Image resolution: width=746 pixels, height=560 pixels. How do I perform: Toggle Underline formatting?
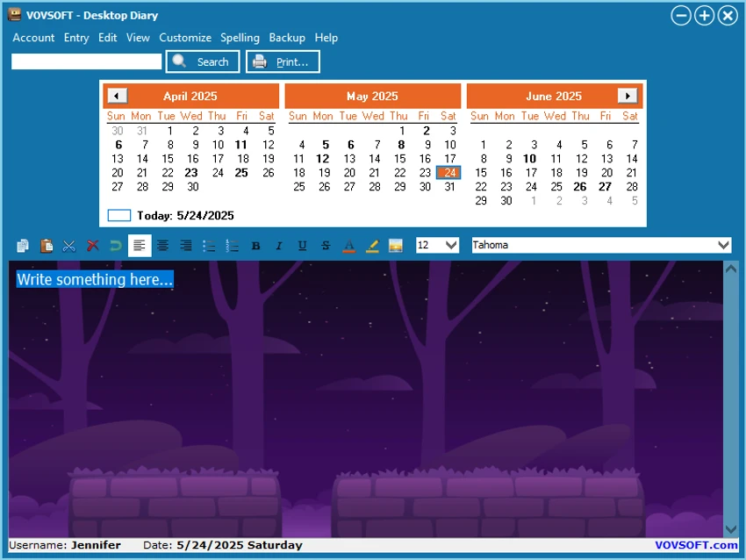coord(302,246)
